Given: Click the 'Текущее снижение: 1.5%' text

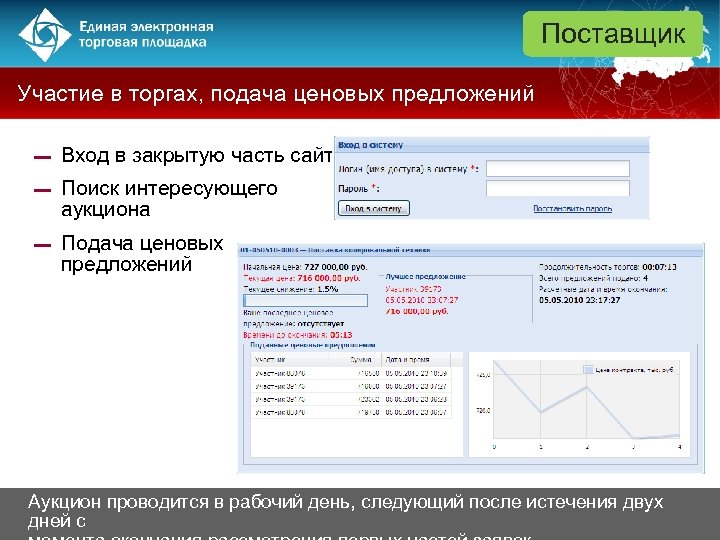Looking at the screenshot, I should pos(291,289).
